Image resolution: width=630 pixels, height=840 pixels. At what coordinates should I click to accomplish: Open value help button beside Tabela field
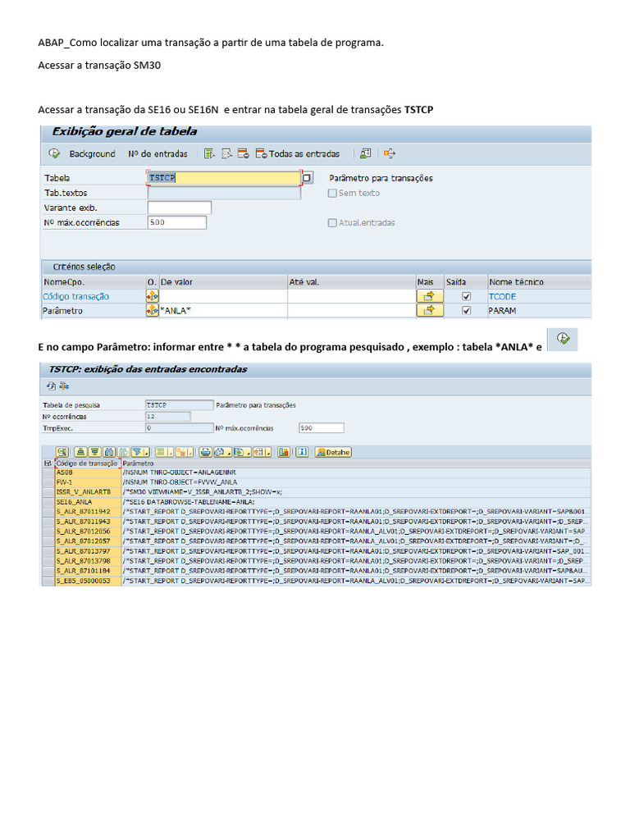[307, 178]
